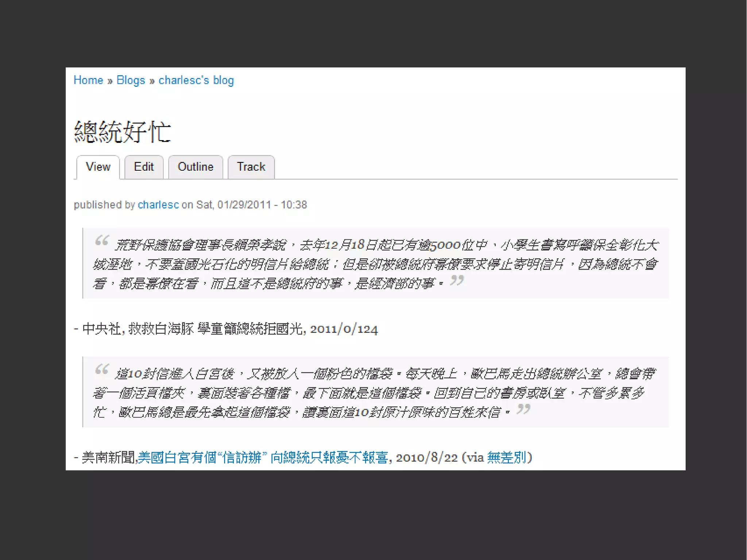Click the Home breadcrumb link

point(88,80)
